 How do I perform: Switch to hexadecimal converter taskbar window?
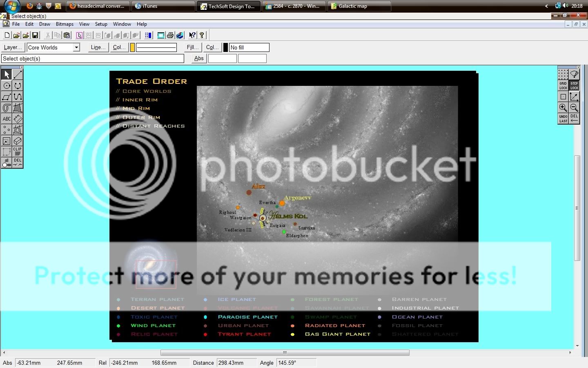point(98,6)
